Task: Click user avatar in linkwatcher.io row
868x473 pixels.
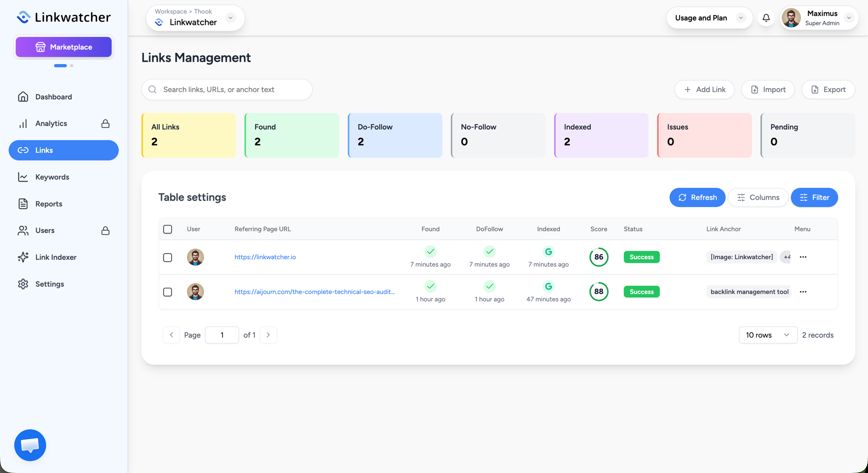Action: (195, 257)
